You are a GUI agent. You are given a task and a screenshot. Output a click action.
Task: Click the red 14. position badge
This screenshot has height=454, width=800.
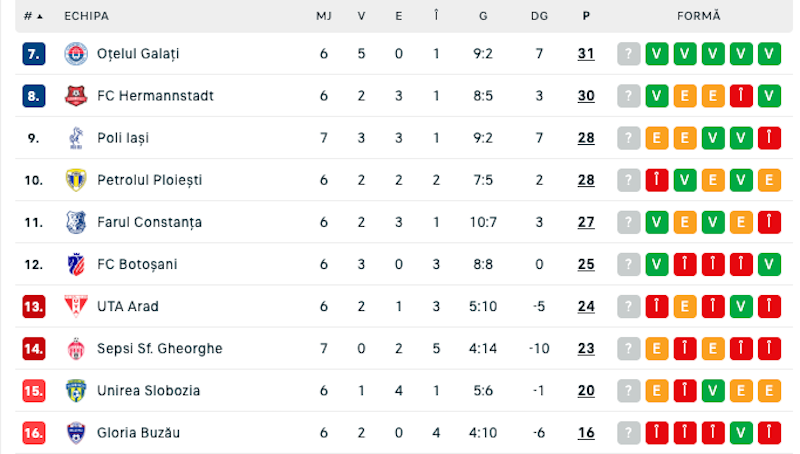tap(34, 349)
